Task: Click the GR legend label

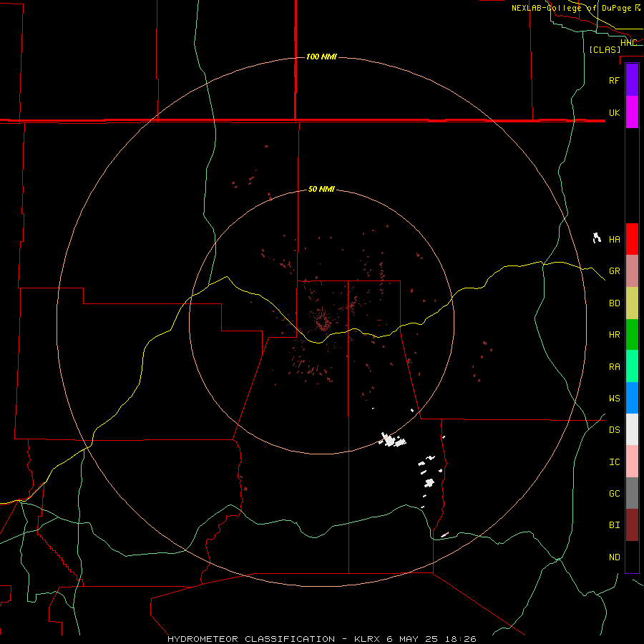Action: point(614,271)
